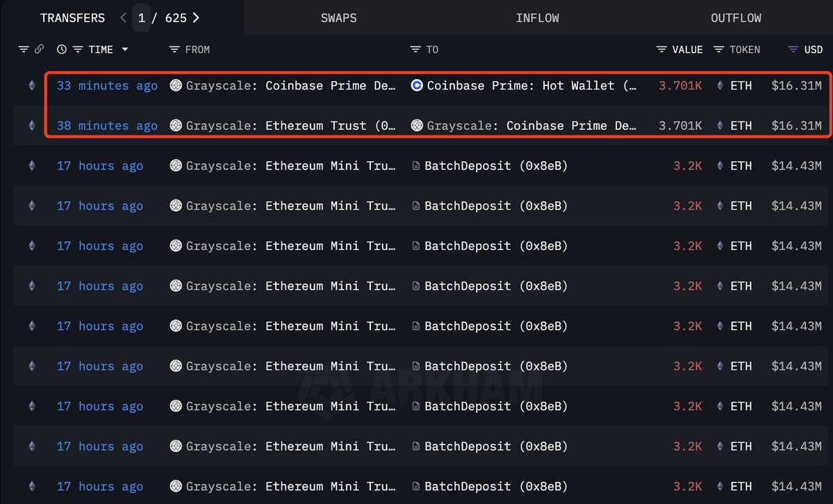The height and width of the screenshot is (504, 833).
Task: Click the purple USD filter icon
Action: pos(793,49)
